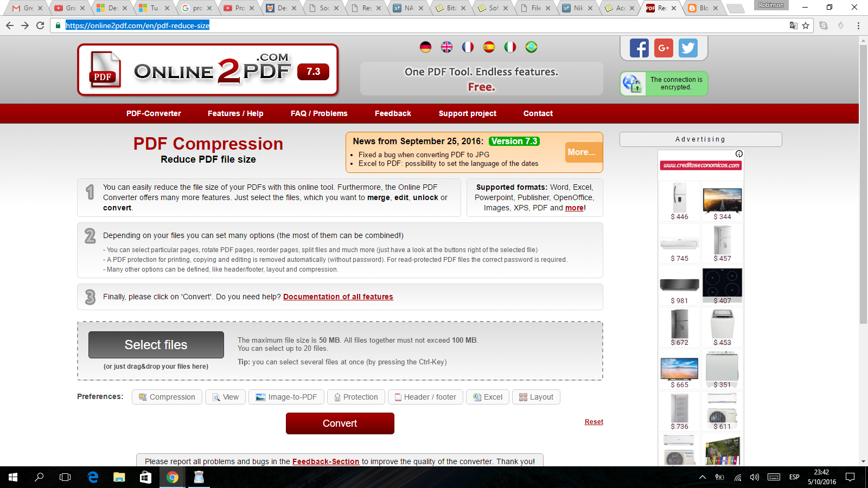The height and width of the screenshot is (488, 868).
Task: Open Features / Help menu
Action: pos(235,113)
